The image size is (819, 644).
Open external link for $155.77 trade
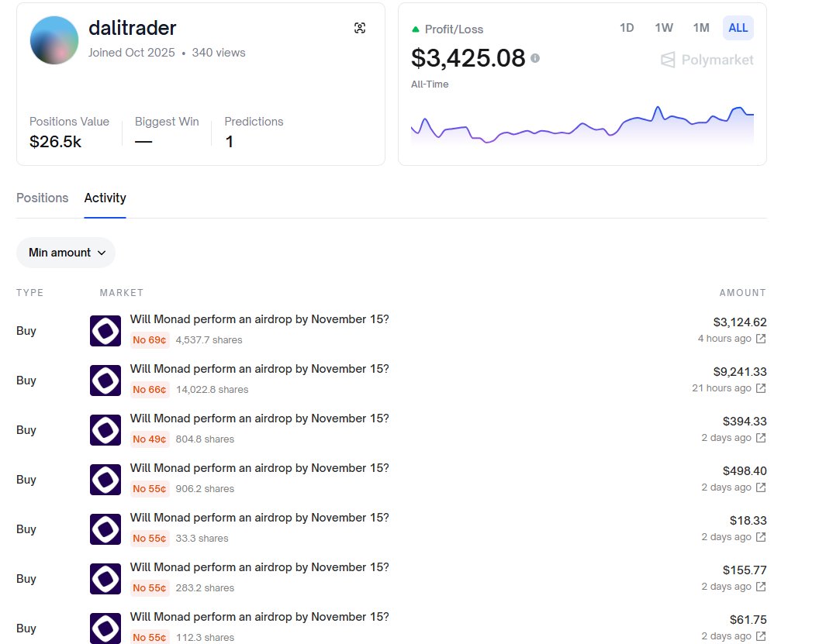point(761,587)
